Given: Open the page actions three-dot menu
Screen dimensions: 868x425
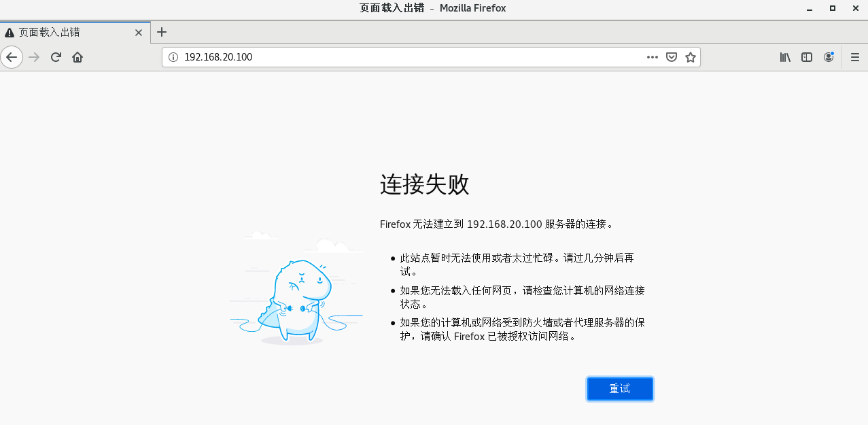Looking at the screenshot, I should (652, 57).
